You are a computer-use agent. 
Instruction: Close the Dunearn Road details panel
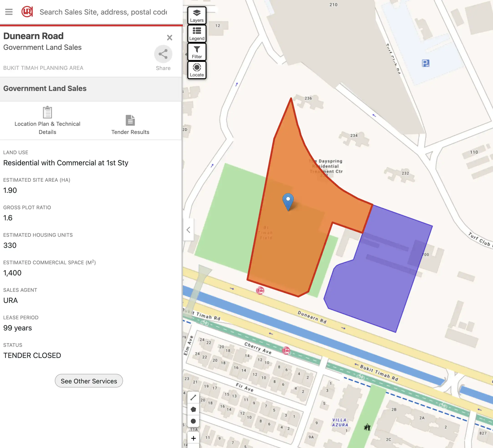(169, 38)
